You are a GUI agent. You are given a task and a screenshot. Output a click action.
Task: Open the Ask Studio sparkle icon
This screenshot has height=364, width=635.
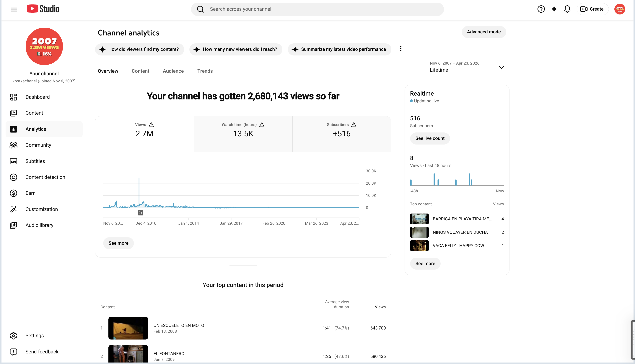click(x=554, y=9)
